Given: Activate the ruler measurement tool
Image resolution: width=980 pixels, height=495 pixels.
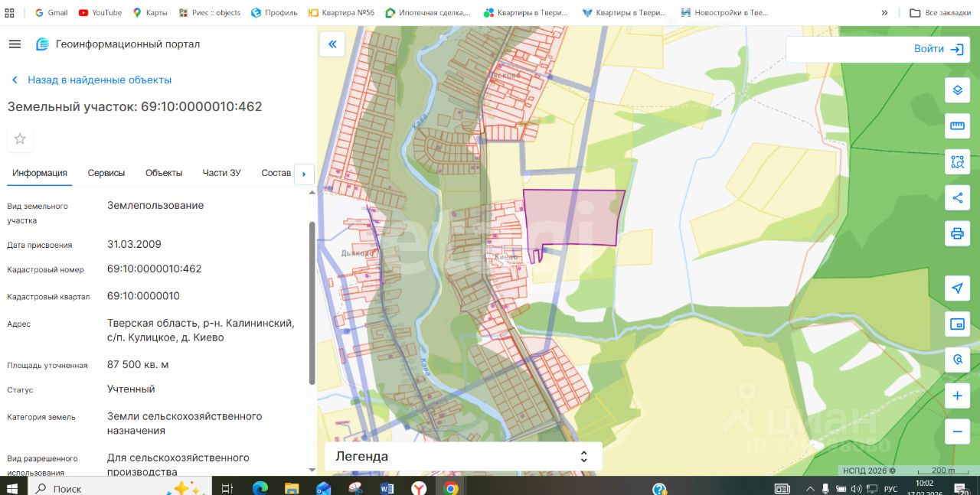Looking at the screenshot, I should pos(957,125).
